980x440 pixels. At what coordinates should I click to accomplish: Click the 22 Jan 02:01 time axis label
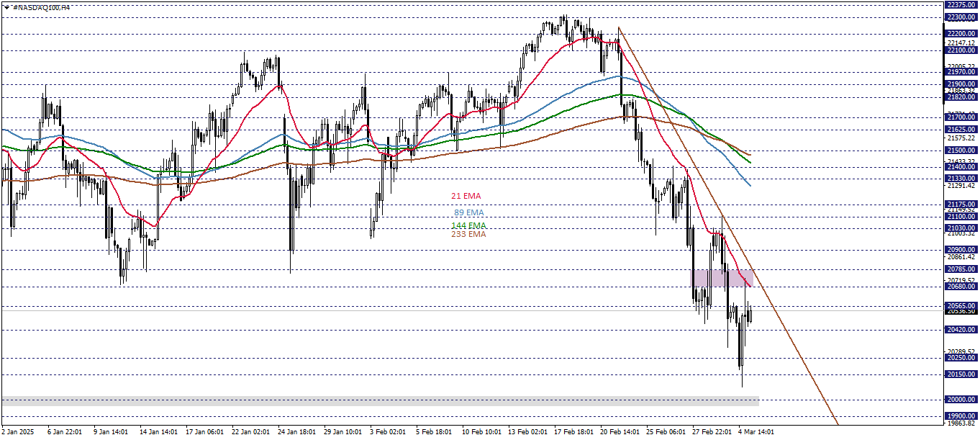(x=251, y=432)
